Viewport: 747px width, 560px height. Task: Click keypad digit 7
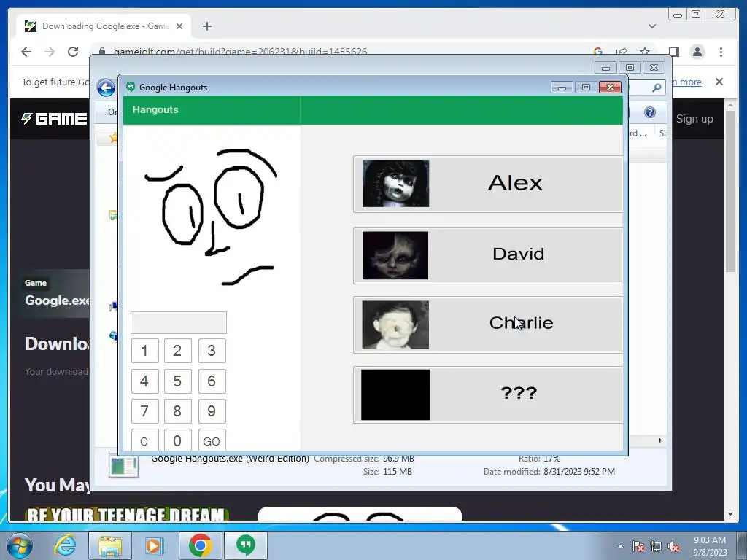click(145, 411)
